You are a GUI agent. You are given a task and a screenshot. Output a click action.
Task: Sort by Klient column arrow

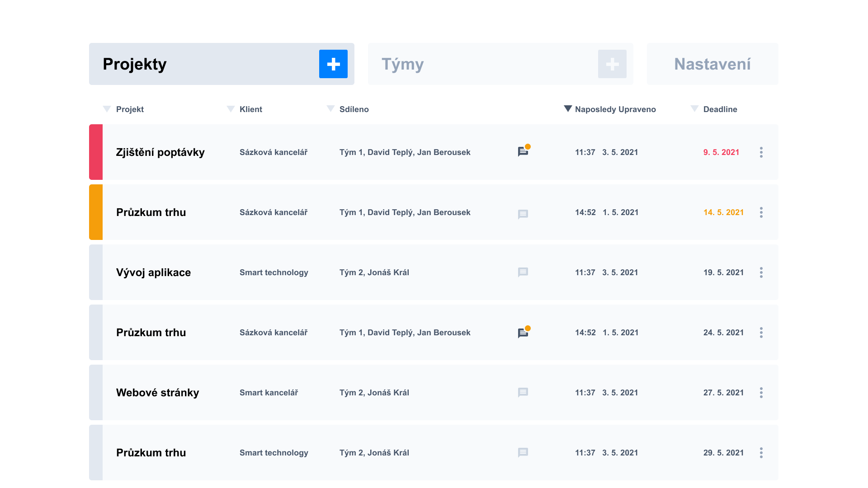(x=231, y=109)
